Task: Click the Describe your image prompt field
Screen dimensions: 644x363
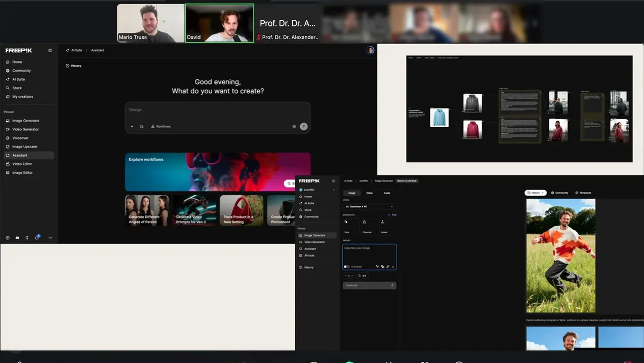Action: pyautogui.click(x=369, y=253)
